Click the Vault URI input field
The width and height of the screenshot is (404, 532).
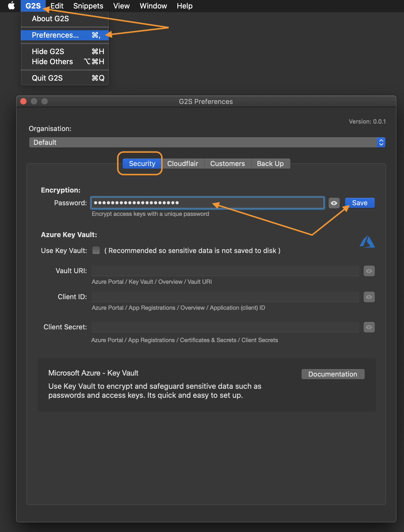[x=225, y=271]
